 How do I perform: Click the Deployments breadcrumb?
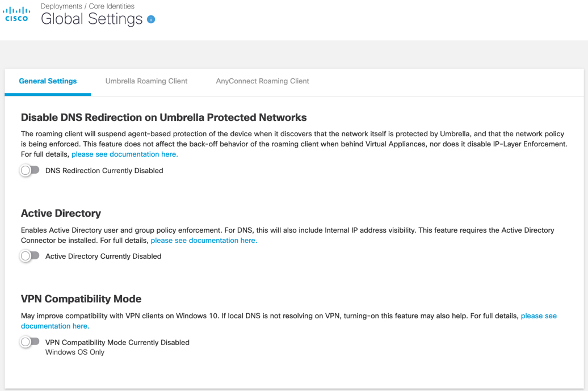pyautogui.click(x=61, y=6)
